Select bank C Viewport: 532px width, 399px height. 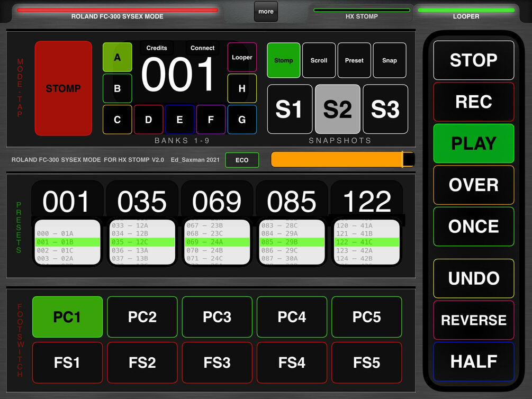(118, 120)
